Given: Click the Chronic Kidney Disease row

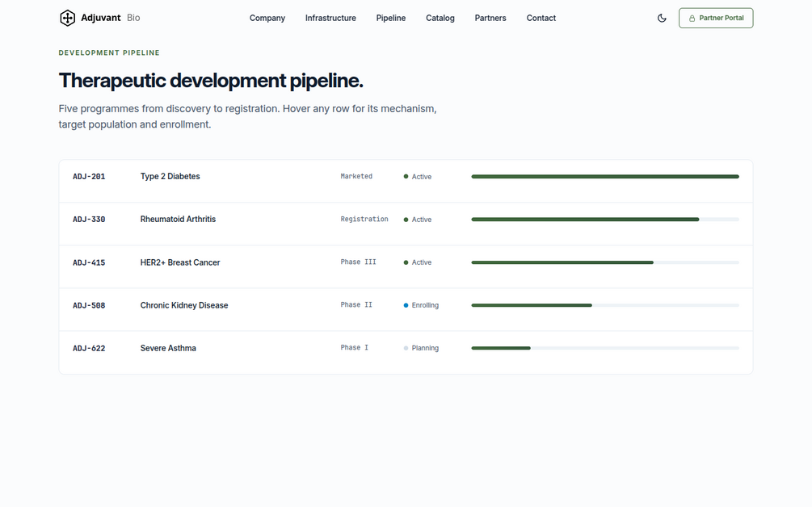Looking at the screenshot, I should point(406,310).
